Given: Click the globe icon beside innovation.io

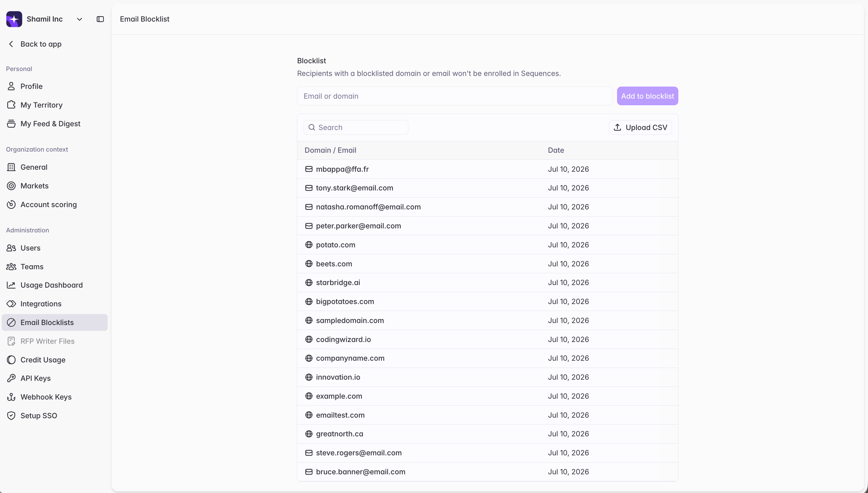Looking at the screenshot, I should [x=309, y=377].
